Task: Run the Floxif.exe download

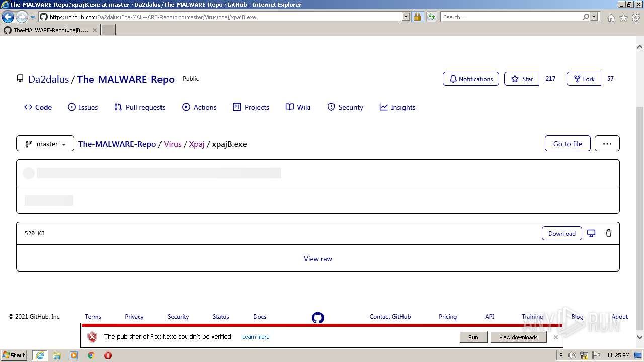Action: pyautogui.click(x=473, y=337)
